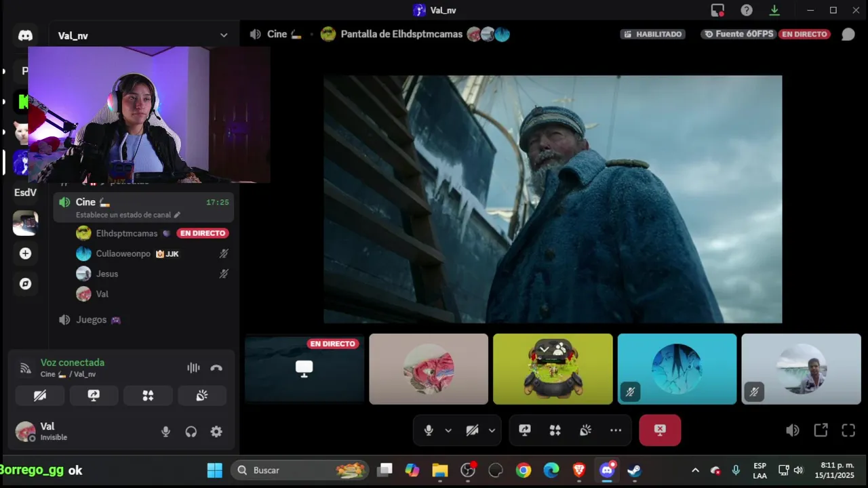Open the Discover servers compass icon
The image size is (868, 488).
tap(25, 284)
